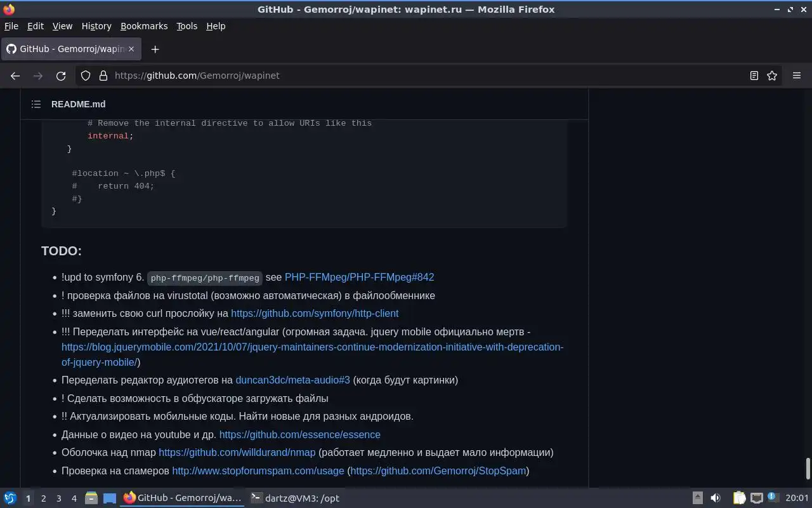Click the 'Сделать возможность в обфускаторе' list item
Viewport: 812px width, 508px height.
pyautogui.click(x=195, y=398)
